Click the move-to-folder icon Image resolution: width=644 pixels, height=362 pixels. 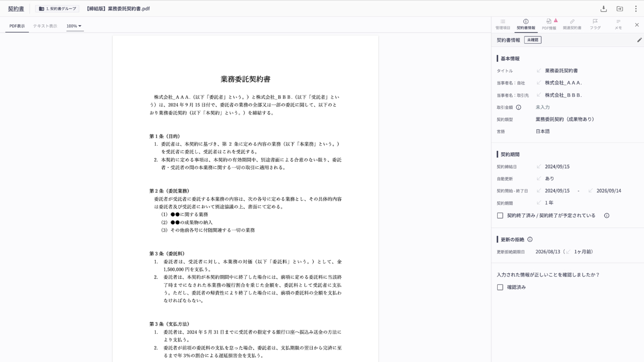click(620, 9)
